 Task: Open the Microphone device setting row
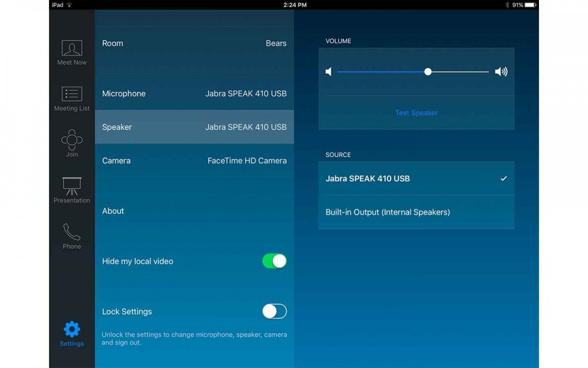click(195, 94)
